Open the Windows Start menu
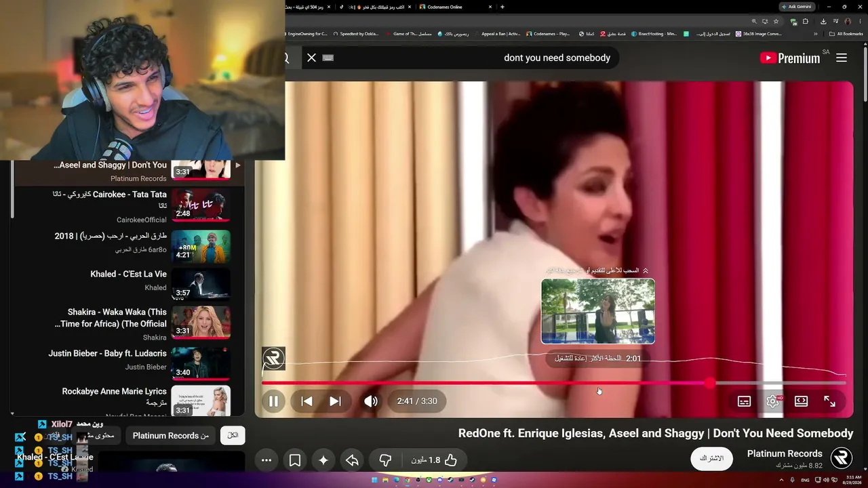 pos(374,481)
